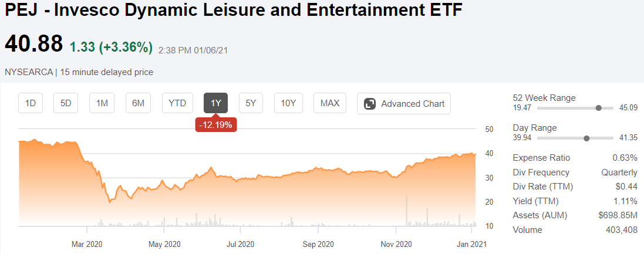Screen dimensions: 644x254
Task: Click the Expense Ratio label
Action: 541,158
